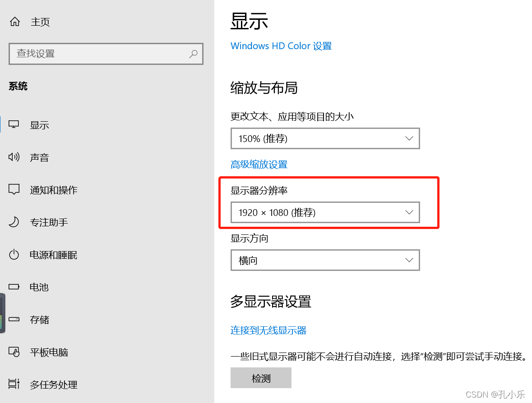Image resolution: width=532 pixels, height=403 pixels.
Task: Click the 高级缩放设置 link
Action: tap(259, 165)
